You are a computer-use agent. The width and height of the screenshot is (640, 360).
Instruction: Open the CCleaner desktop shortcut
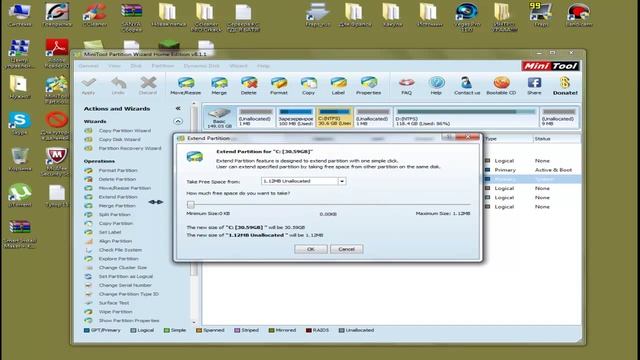[94, 15]
